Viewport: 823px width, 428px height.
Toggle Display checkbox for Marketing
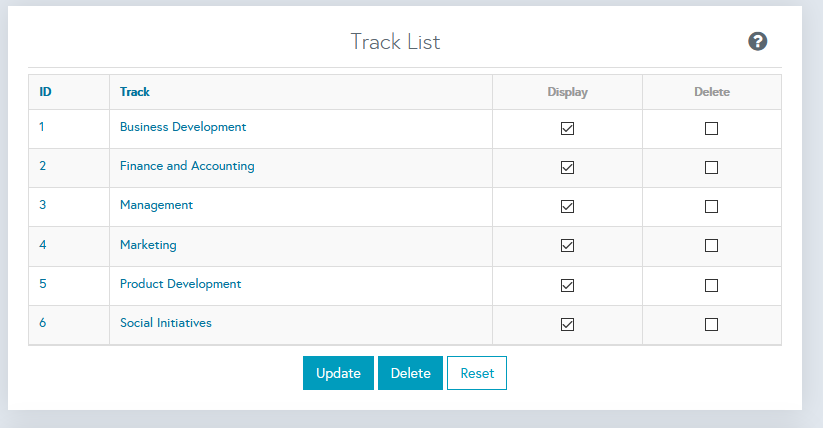[567, 246]
